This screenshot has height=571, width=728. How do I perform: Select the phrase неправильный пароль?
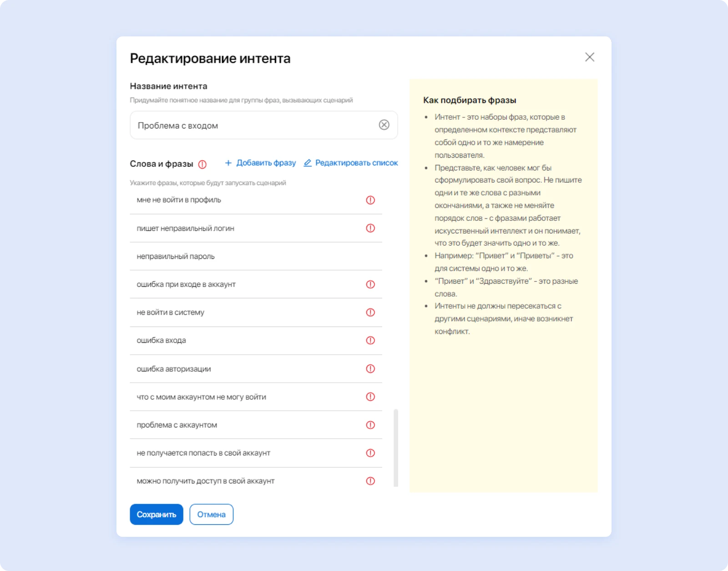click(x=176, y=256)
